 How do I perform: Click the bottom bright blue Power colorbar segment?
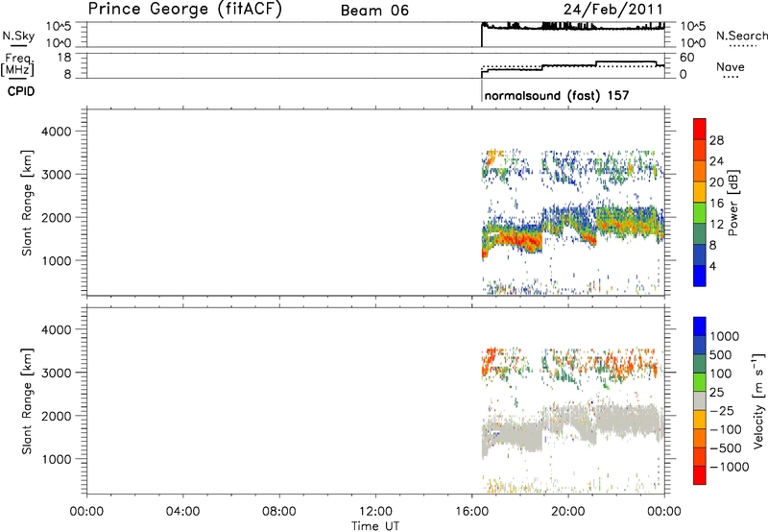[700, 276]
